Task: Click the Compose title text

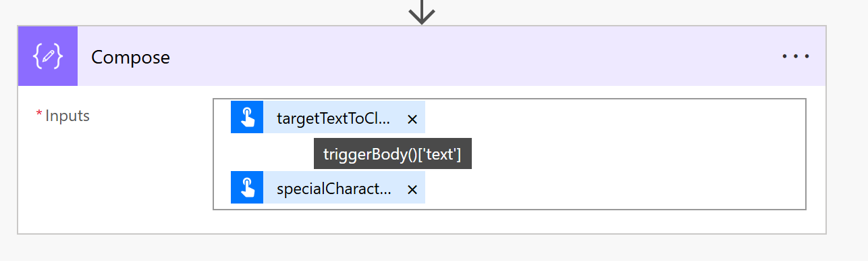Action: click(130, 57)
